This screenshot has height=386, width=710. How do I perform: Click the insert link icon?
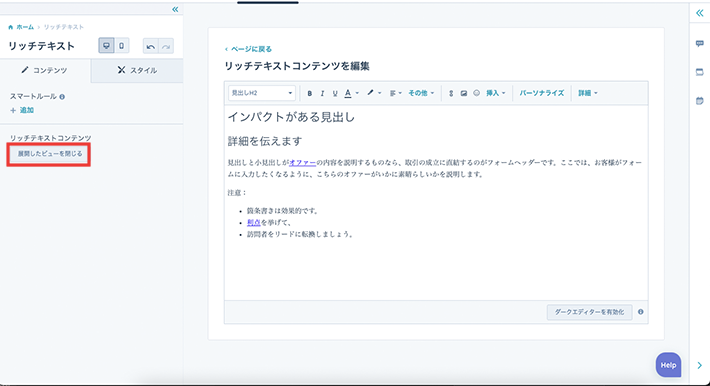(x=451, y=93)
